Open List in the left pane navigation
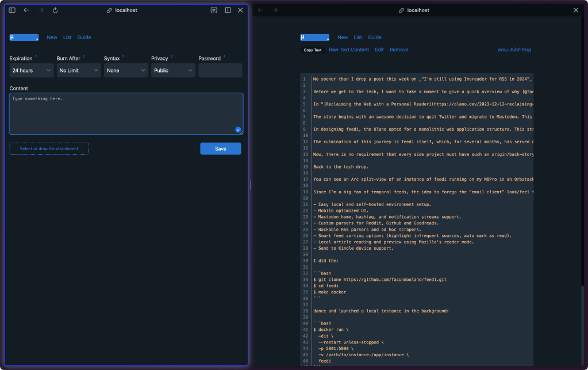The image size is (588, 370). (x=67, y=37)
